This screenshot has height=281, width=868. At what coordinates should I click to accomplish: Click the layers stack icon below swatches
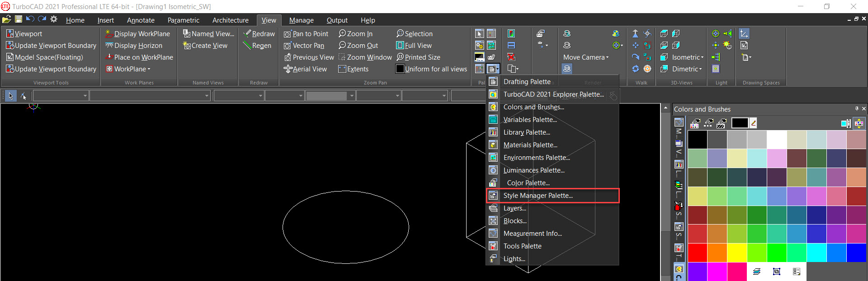[x=757, y=272]
